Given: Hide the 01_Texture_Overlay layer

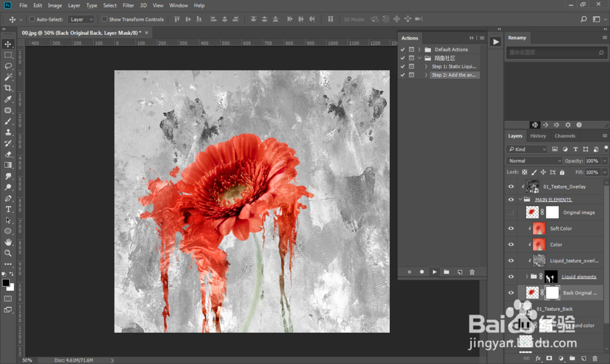Looking at the screenshot, I should [x=511, y=187].
